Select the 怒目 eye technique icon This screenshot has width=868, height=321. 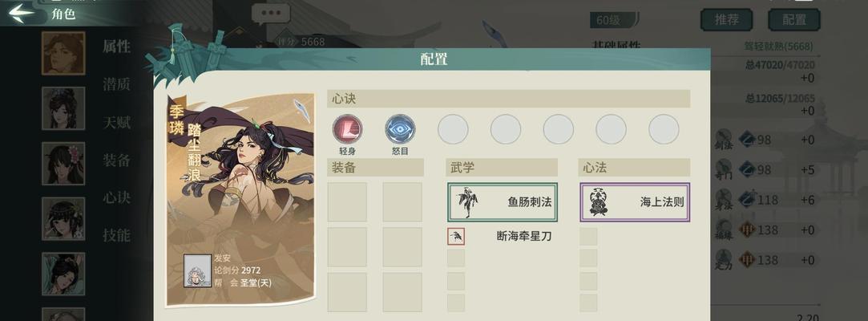click(x=400, y=129)
